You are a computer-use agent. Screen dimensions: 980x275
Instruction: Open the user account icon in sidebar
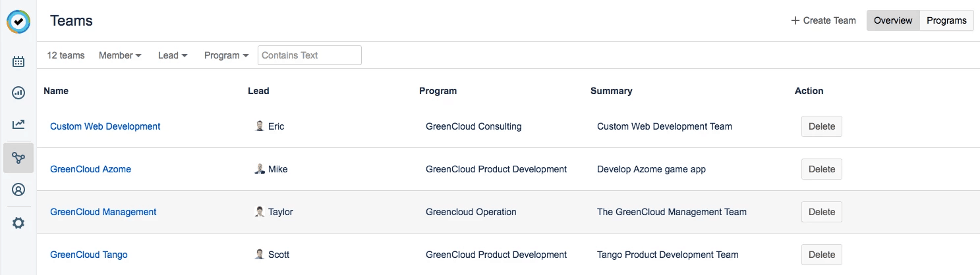pyautogui.click(x=18, y=190)
